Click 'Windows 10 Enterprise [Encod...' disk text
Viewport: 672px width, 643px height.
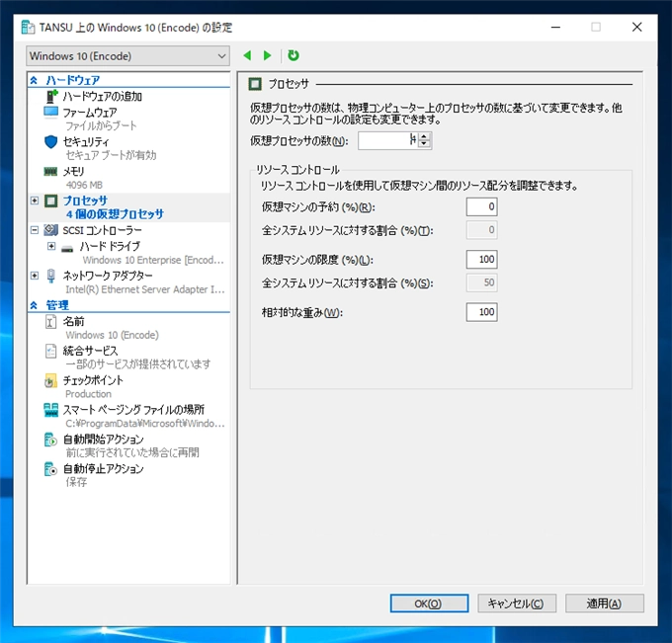point(153,260)
